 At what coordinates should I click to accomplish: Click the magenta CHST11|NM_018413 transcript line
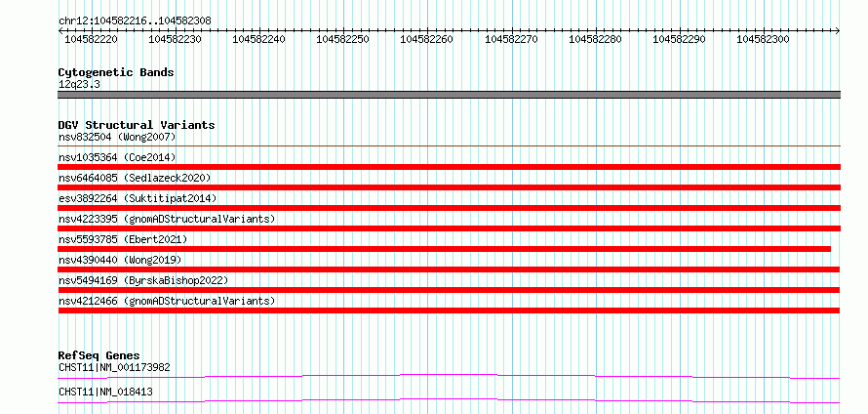(449, 400)
